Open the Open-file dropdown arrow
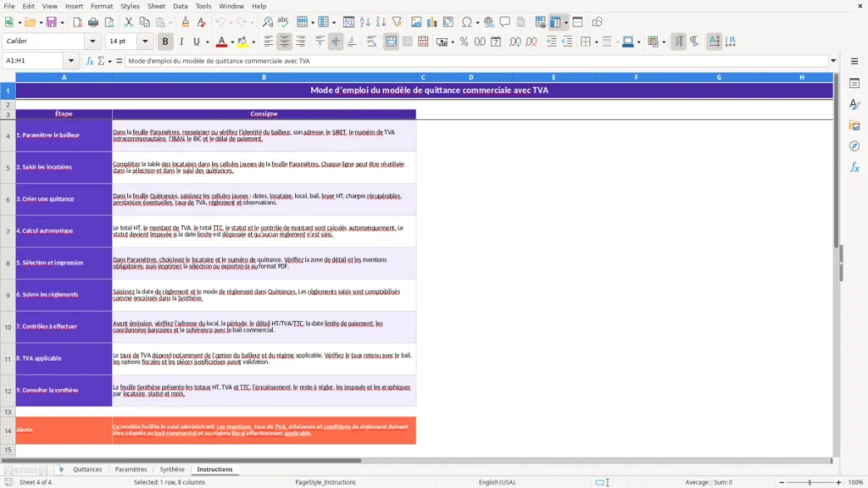Image resolution: width=868 pixels, height=488 pixels. [x=41, y=23]
